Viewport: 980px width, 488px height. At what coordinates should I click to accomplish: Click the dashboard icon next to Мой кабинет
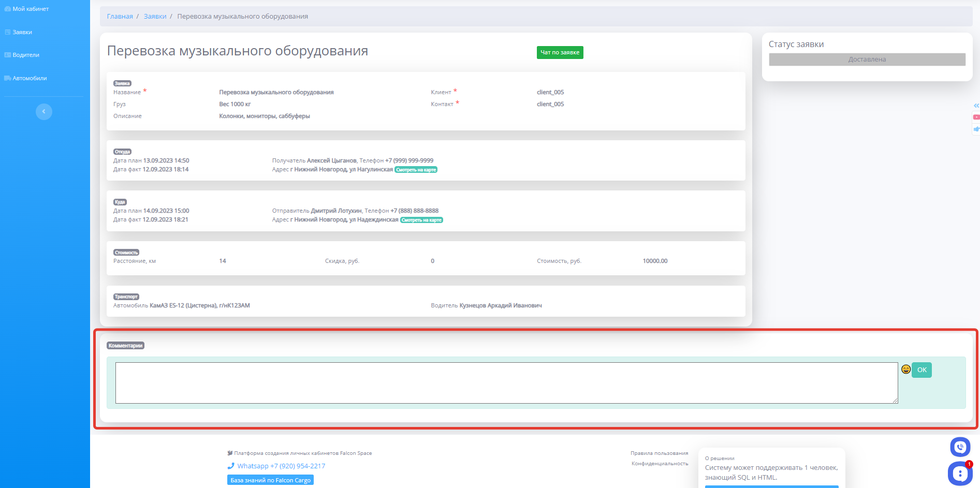pyautogui.click(x=7, y=9)
